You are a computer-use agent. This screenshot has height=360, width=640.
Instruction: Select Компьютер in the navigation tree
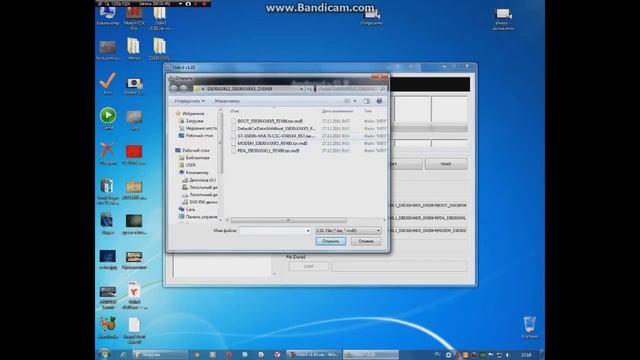197,172
